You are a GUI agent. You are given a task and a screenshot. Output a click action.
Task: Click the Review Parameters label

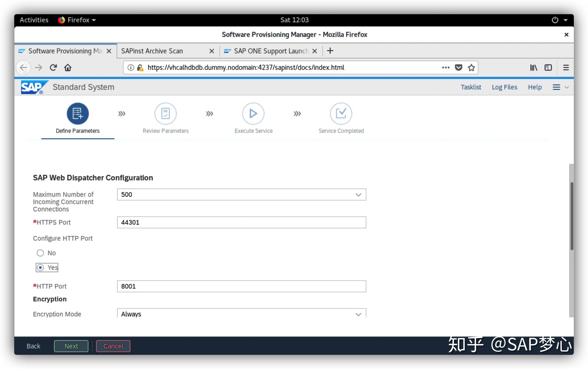(166, 131)
